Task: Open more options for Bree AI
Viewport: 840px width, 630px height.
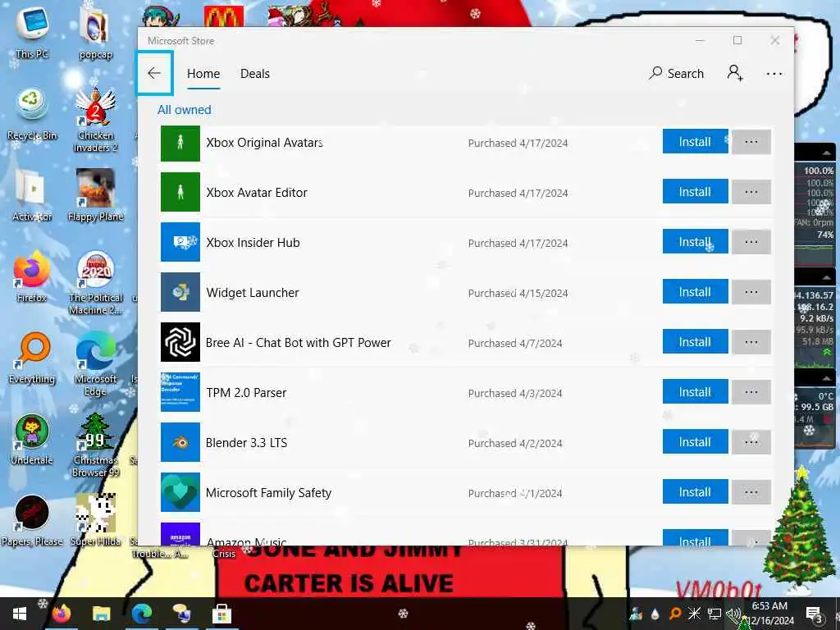Action: pos(751,342)
